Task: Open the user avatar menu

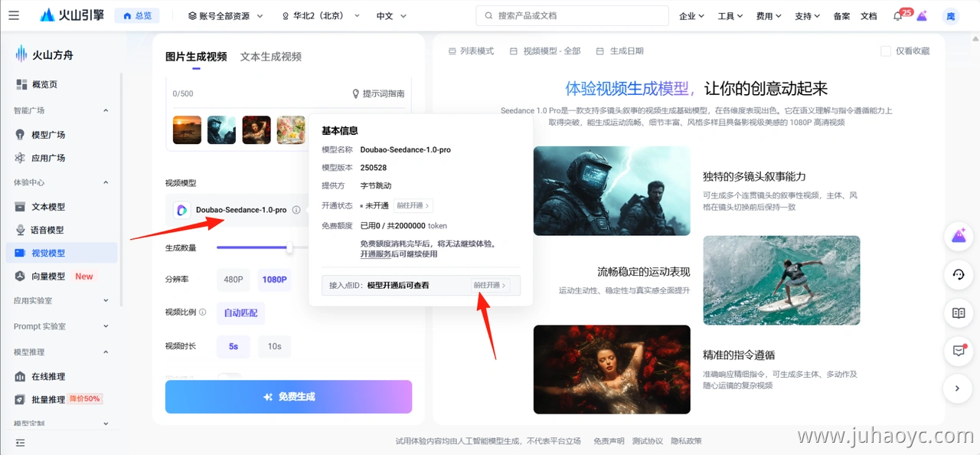Action: pos(951,16)
